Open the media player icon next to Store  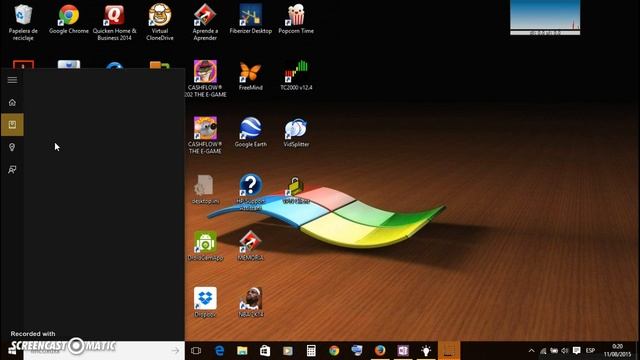(288, 351)
